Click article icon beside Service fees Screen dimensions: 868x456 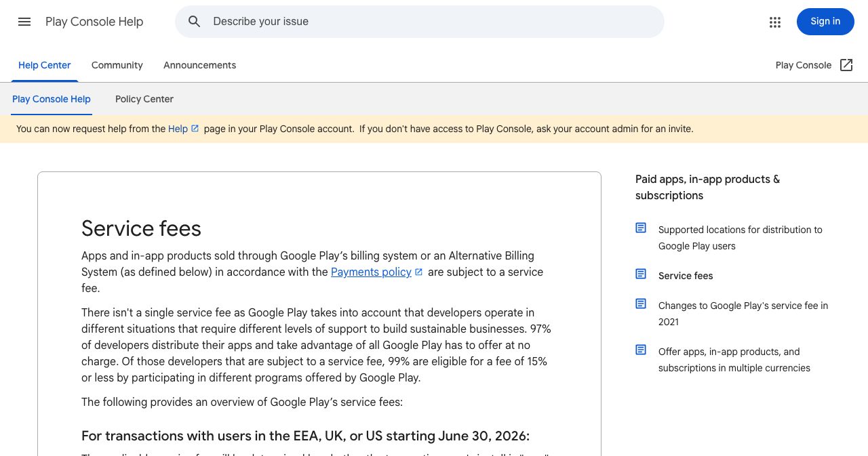tap(641, 274)
